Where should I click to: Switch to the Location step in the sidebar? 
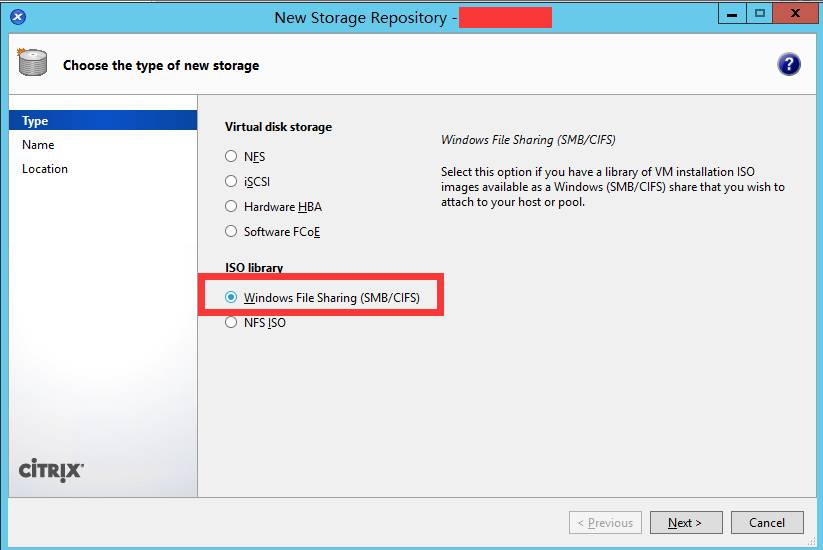point(45,169)
